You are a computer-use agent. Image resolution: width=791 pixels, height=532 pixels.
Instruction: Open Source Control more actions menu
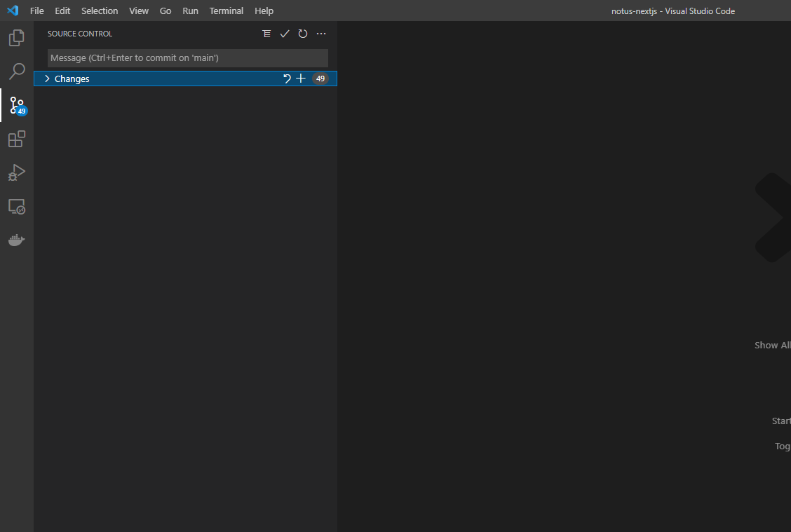point(321,34)
